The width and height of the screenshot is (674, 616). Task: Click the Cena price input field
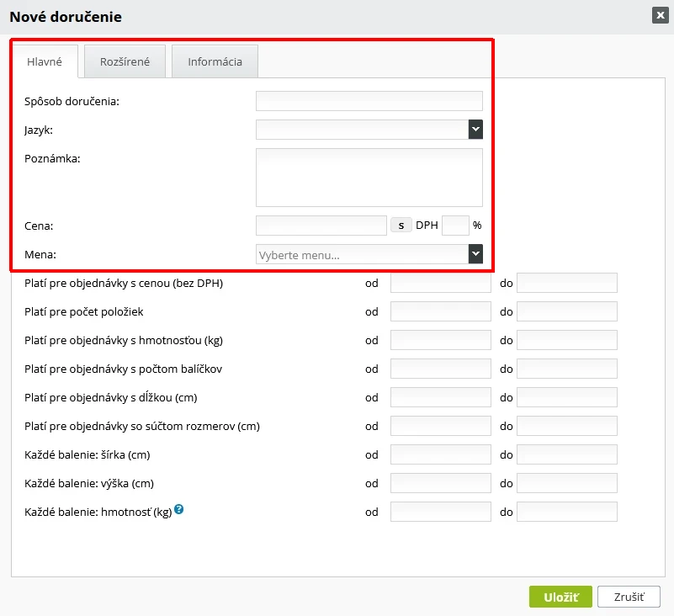click(321, 226)
